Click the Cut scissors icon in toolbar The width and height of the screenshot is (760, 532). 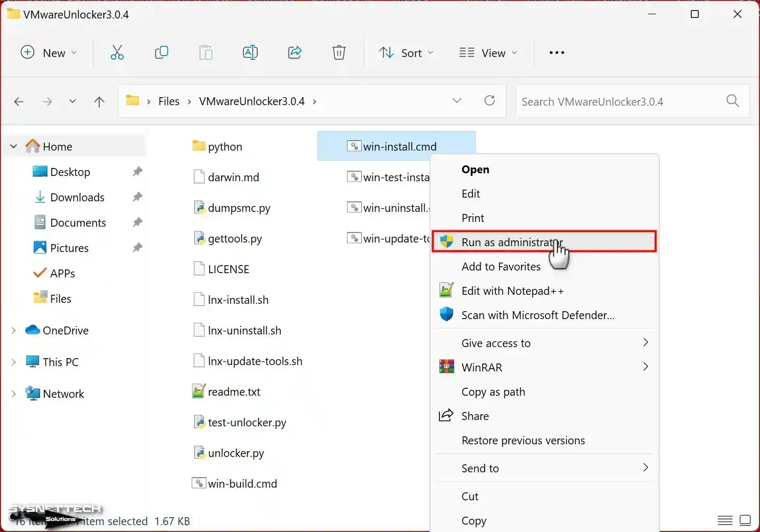click(117, 53)
